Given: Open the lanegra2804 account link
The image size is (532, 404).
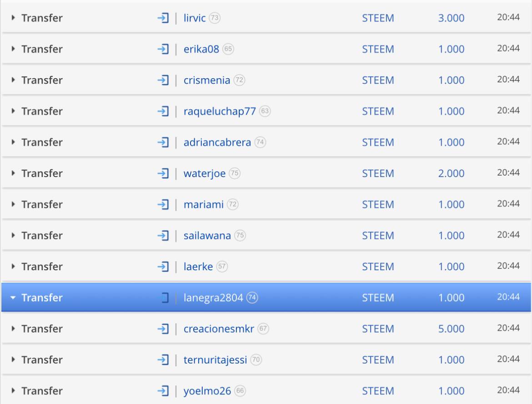Looking at the screenshot, I should (x=213, y=298).
